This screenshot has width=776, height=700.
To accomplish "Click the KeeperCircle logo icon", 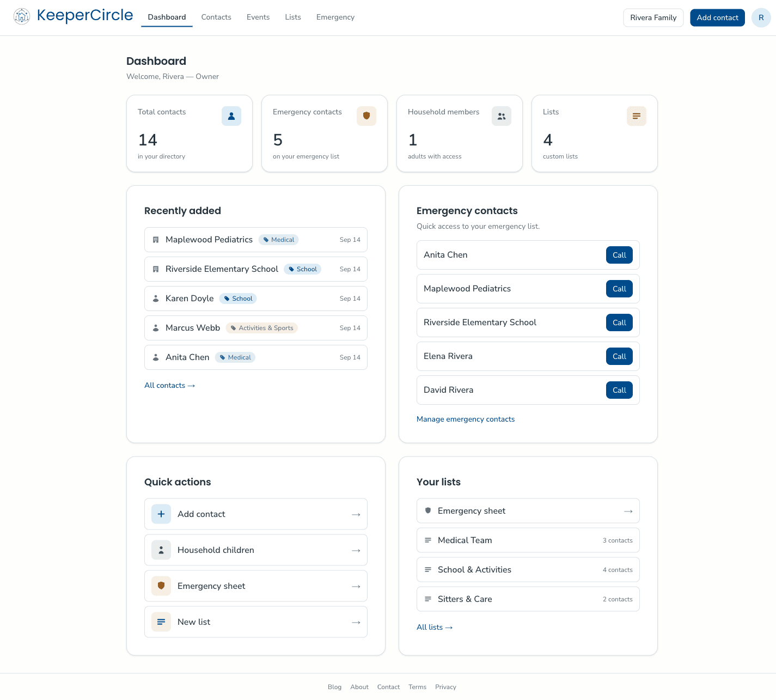I will pos(22,16).
